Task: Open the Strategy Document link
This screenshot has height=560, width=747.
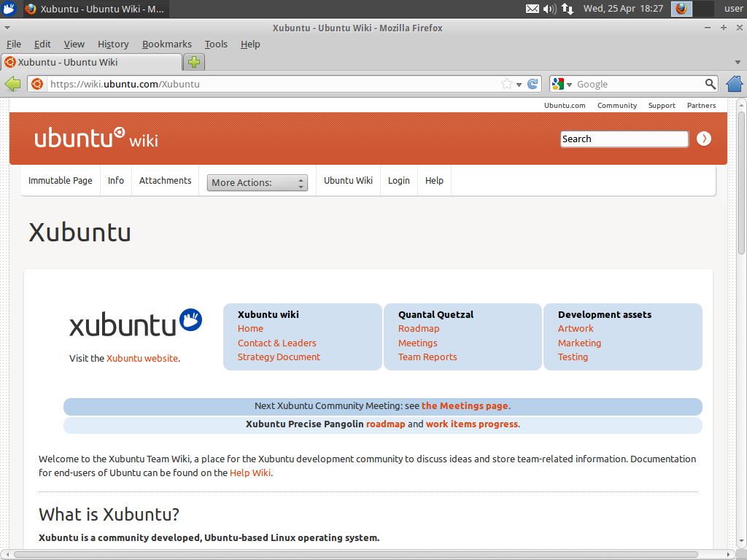Action: pos(279,357)
